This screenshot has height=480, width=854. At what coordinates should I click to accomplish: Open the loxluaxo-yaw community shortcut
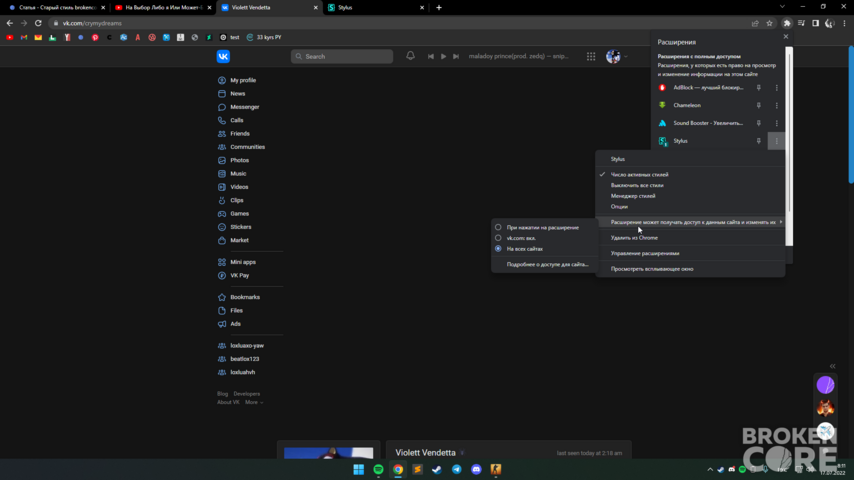click(247, 346)
